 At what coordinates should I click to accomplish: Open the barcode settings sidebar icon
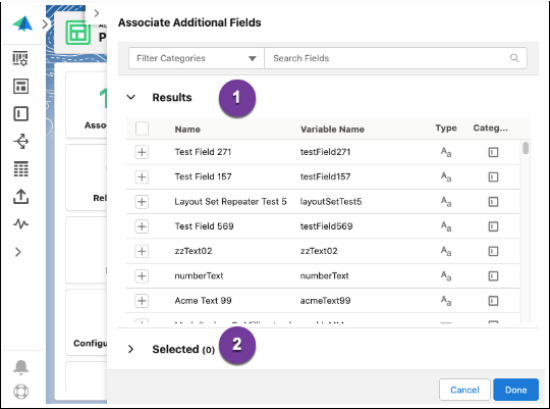(x=21, y=59)
